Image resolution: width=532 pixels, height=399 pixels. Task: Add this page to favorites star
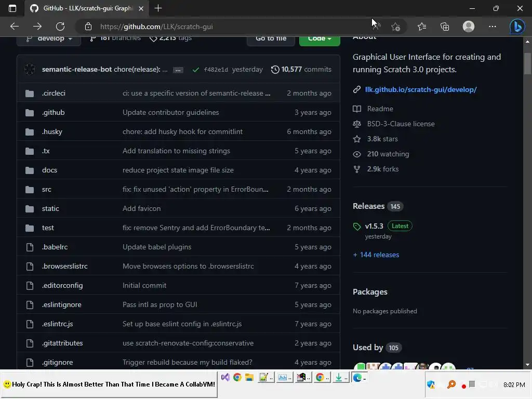pos(395,26)
